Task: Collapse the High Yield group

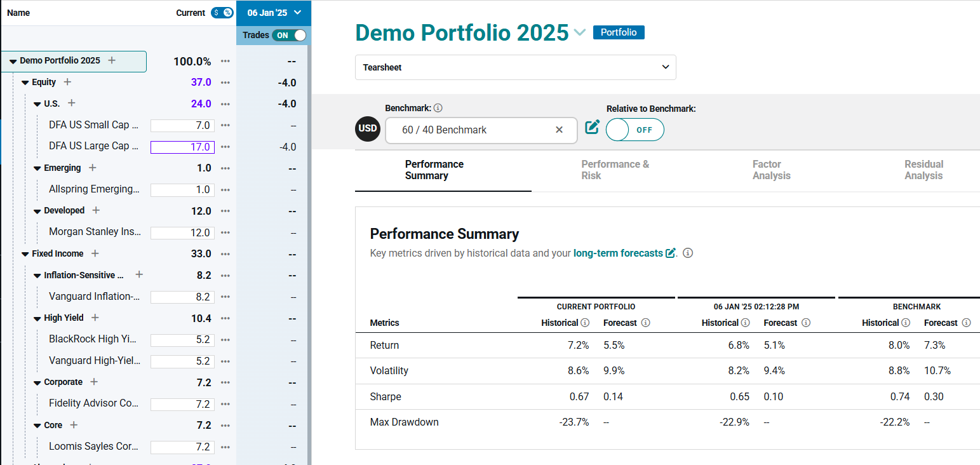Action: coord(37,318)
